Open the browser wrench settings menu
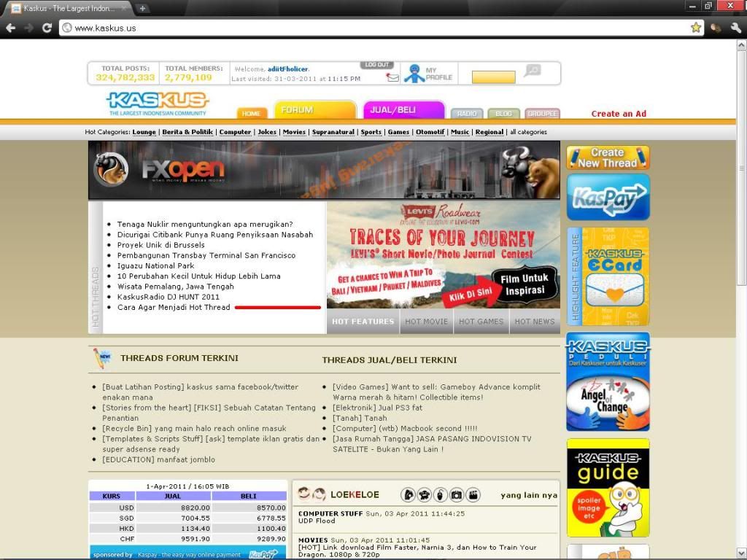The width and height of the screenshot is (747, 560). coord(736,28)
